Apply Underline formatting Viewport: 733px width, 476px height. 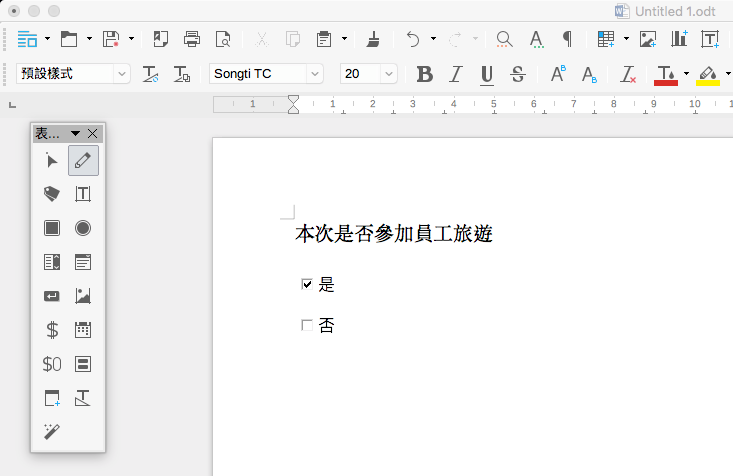coord(487,74)
